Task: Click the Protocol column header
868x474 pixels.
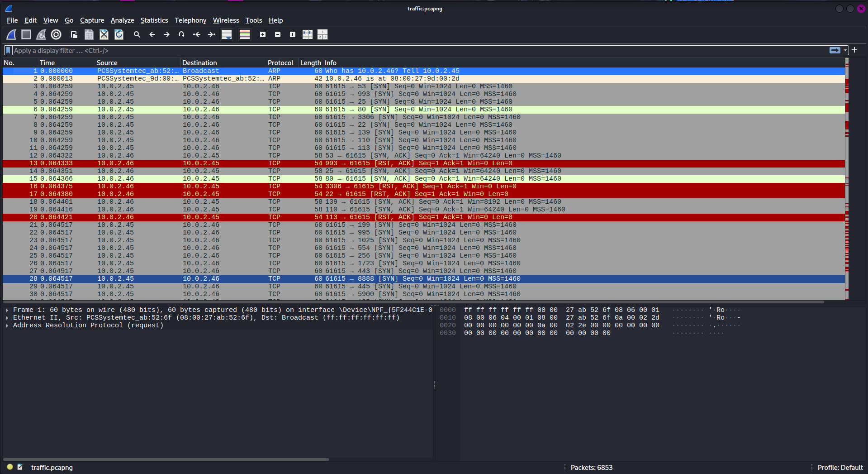Action: click(280, 63)
